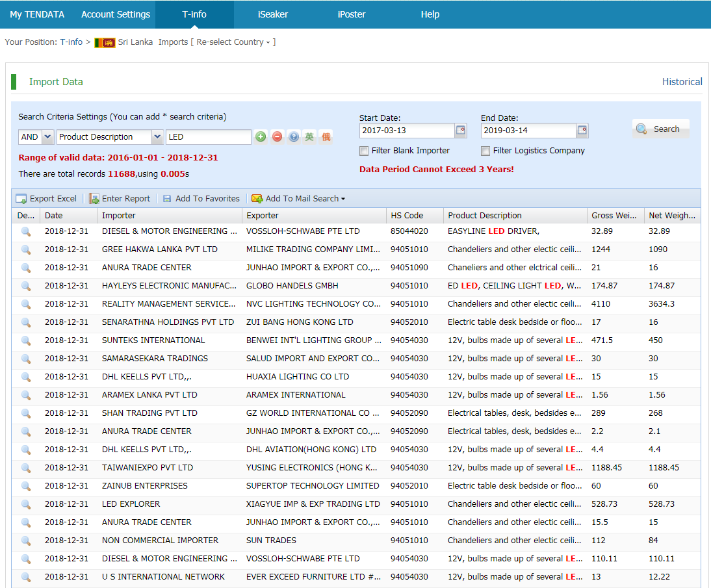Viewport: 711px width, 588px height.
Task: Open the Product Description field dropdown
Action: (157, 137)
